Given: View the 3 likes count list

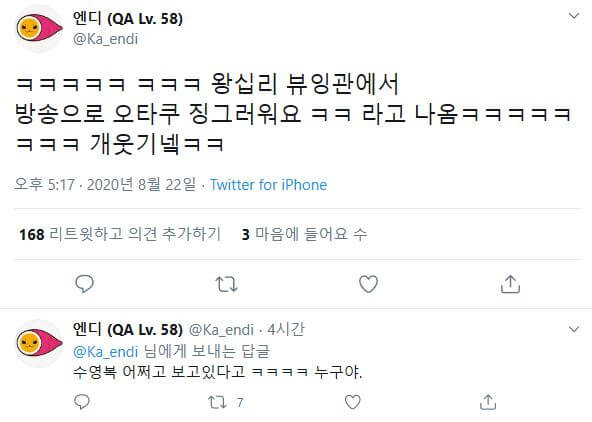Looking at the screenshot, I should pyautogui.click(x=304, y=234).
